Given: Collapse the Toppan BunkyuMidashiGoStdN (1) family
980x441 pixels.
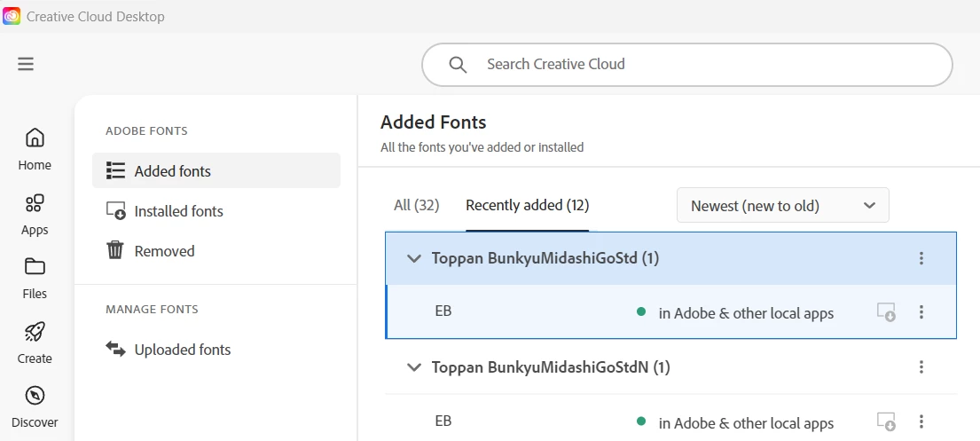Looking at the screenshot, I should (x=414, y=367).
